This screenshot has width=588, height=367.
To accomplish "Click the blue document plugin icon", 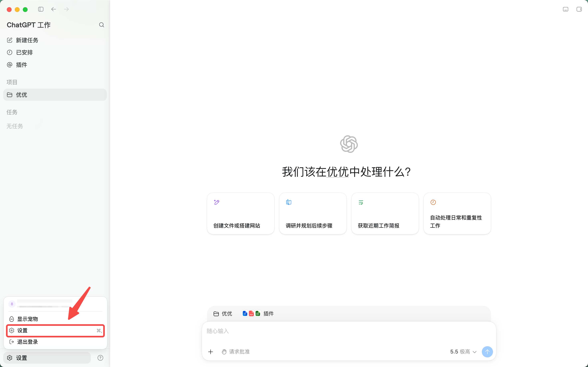I will (245, 314).
